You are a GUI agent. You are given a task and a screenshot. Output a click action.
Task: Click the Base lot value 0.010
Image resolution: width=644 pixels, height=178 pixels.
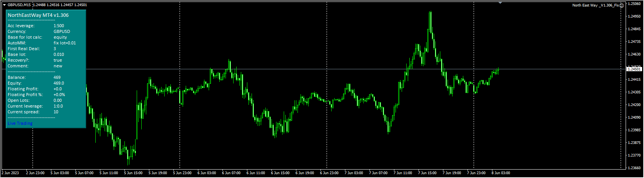click(x=59, y=54)
